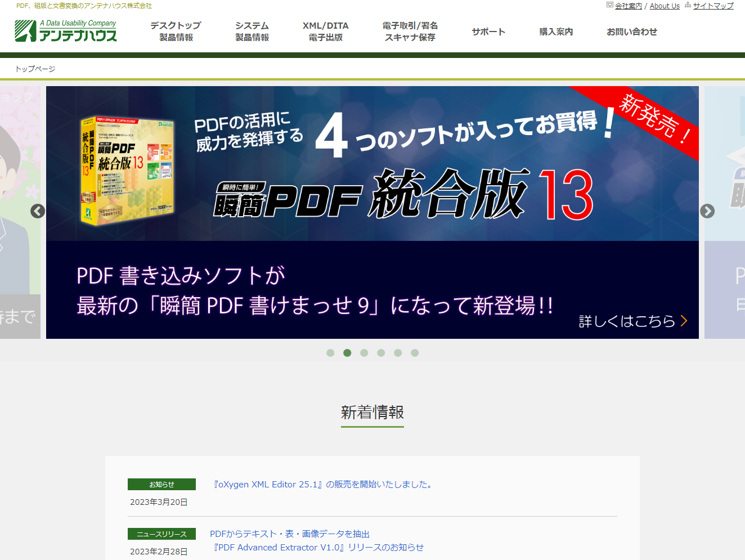Go to previous carousel slide arrow
This screenshot has height=560, width=745.
click(38, 211)
